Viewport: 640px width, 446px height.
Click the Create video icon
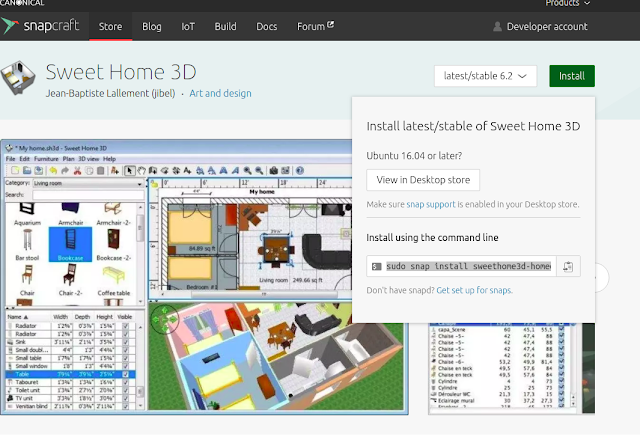click(x=285, y=171)
